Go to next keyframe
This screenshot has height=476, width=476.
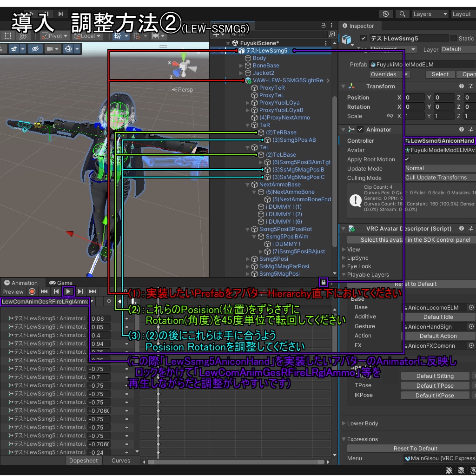pyautogui.click(x=80, y=291)
